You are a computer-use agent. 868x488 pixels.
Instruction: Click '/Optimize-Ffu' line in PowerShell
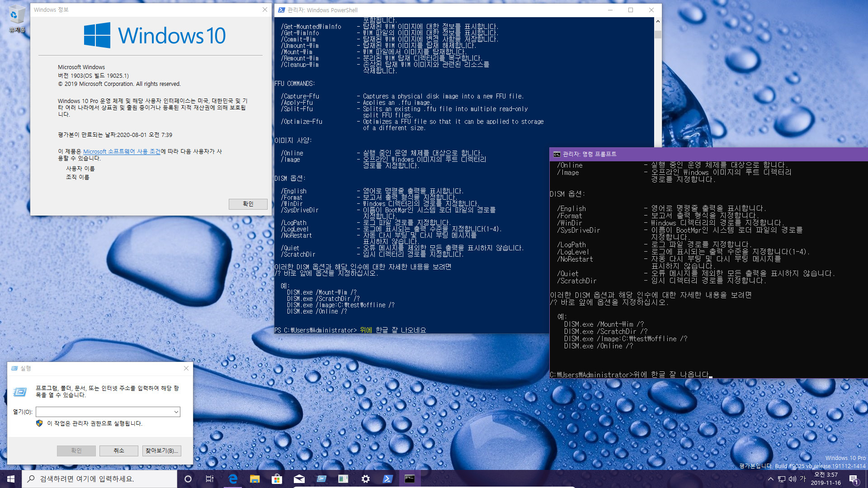pyautogui.click(x=302, y=122)
